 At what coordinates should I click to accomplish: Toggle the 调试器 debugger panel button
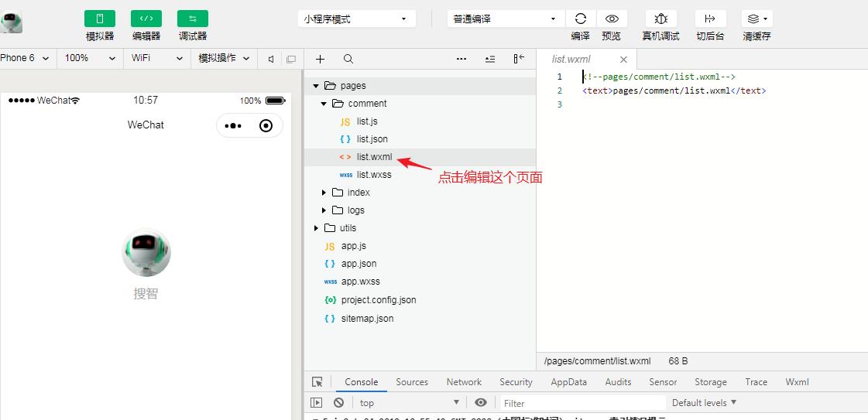click(193, 19)
